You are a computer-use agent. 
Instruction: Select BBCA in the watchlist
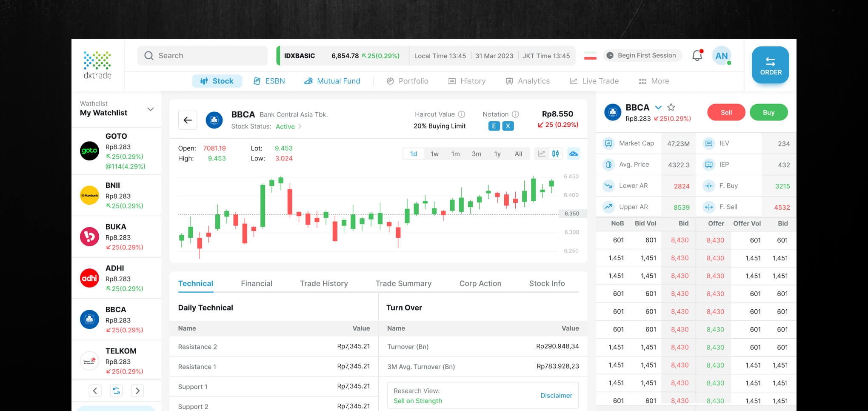116,320
